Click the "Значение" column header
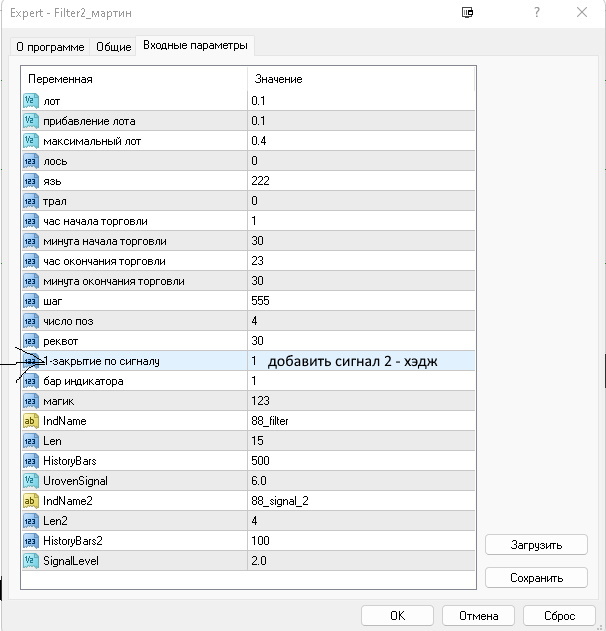 [360, 79]
